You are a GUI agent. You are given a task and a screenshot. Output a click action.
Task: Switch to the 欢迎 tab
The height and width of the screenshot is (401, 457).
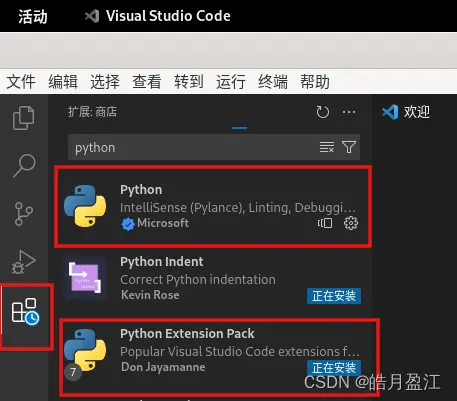click(406, 112)
